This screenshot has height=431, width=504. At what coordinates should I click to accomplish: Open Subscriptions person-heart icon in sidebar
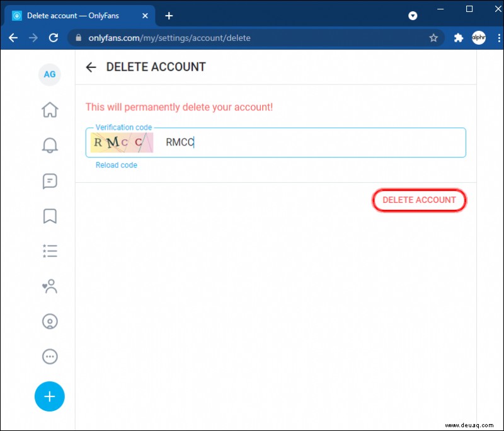50,286
